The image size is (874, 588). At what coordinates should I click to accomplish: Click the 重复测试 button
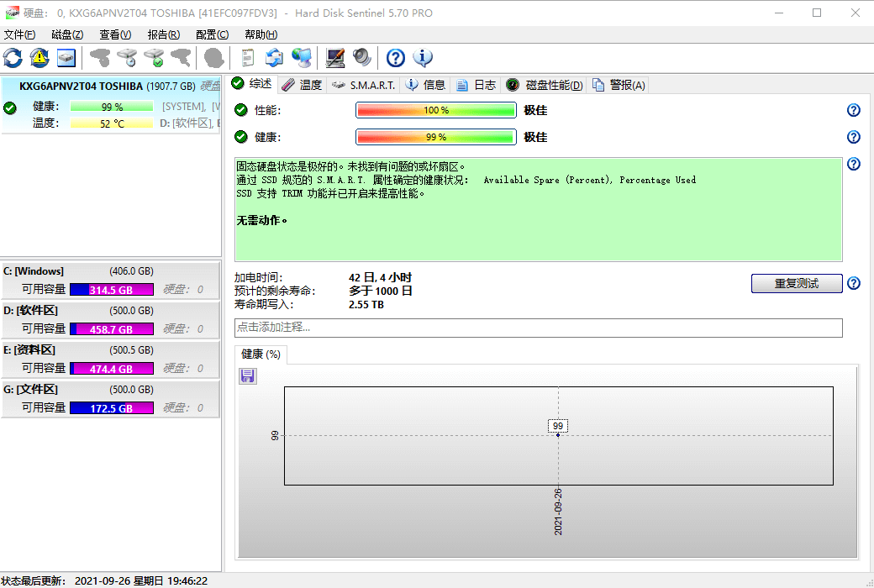tap(795, 283)
